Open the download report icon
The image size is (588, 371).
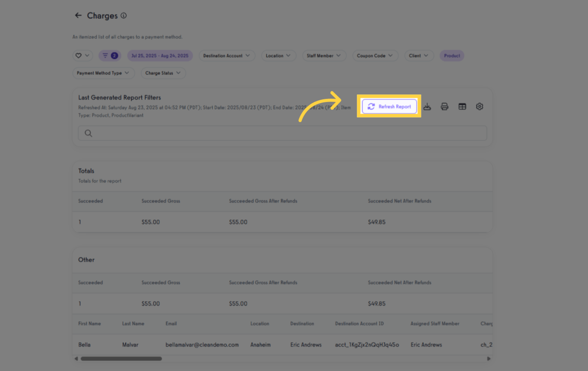427,106
